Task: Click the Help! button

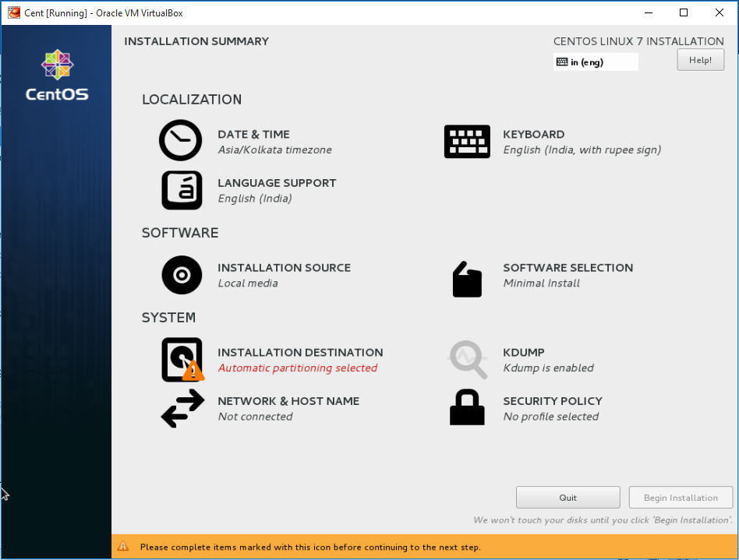Action: click(x=700, y=60)
